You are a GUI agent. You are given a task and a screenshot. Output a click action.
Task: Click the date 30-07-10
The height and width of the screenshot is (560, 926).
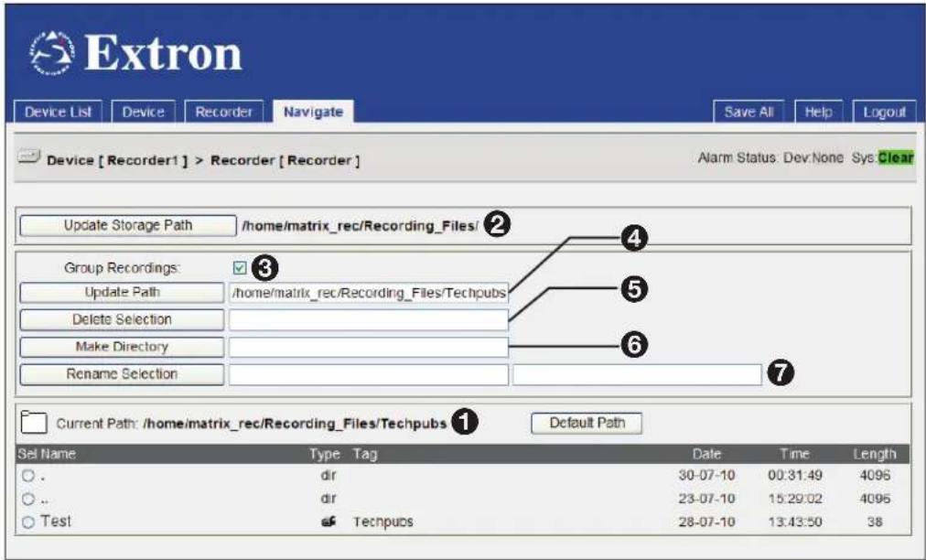point(707,476)
